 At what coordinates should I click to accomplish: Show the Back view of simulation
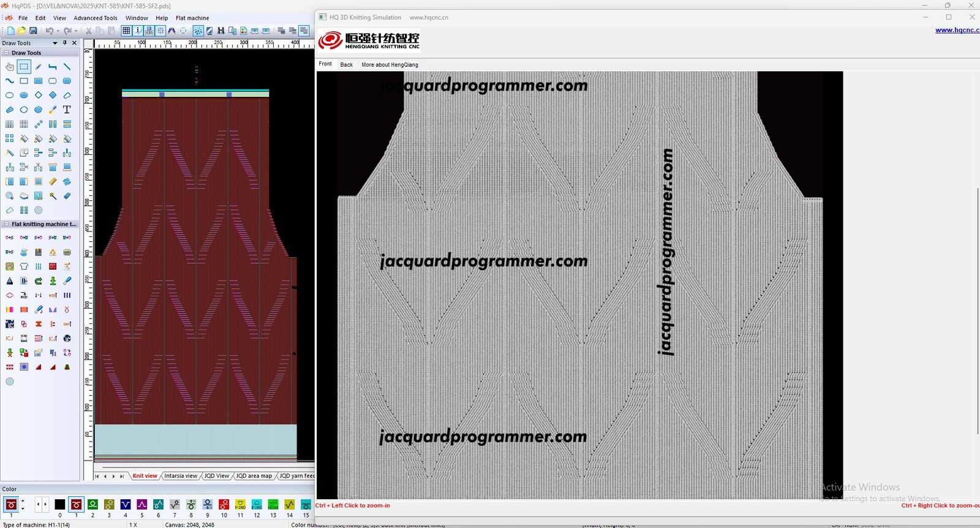[x=346, y=64]
